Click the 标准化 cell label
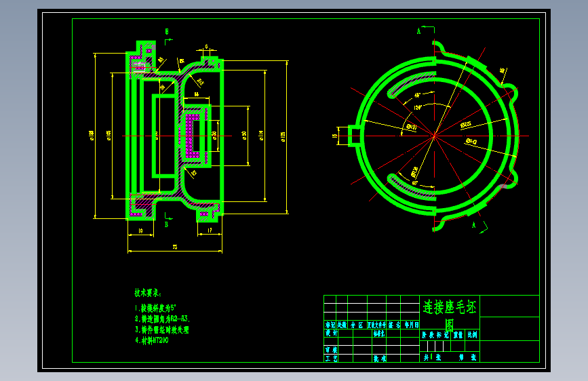 [379, 334]
